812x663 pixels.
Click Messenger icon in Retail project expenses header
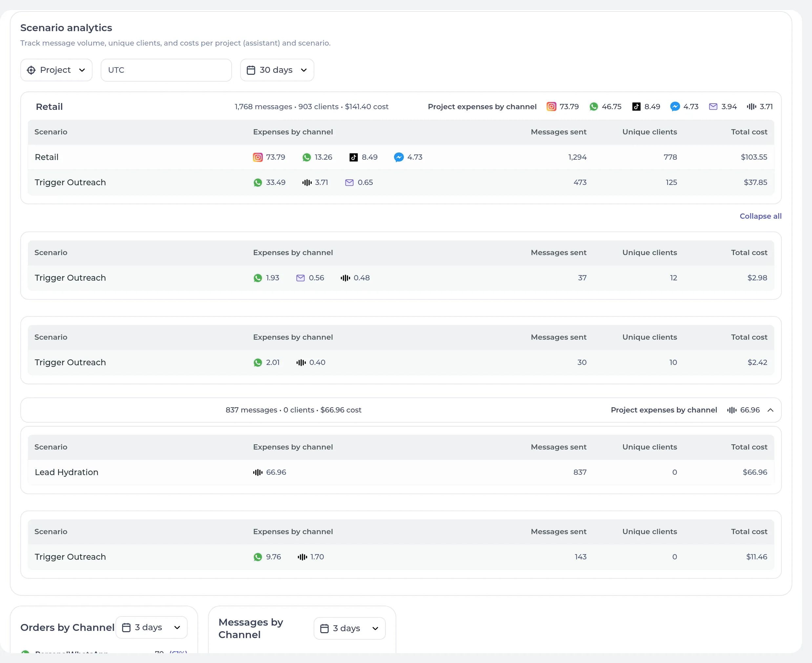coord(675,107)
